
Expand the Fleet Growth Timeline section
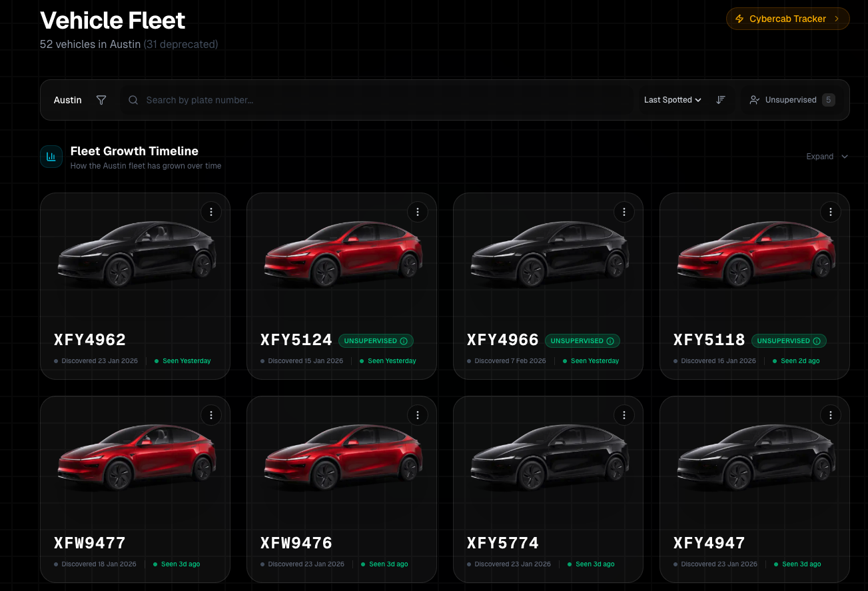tap(827, 157)
